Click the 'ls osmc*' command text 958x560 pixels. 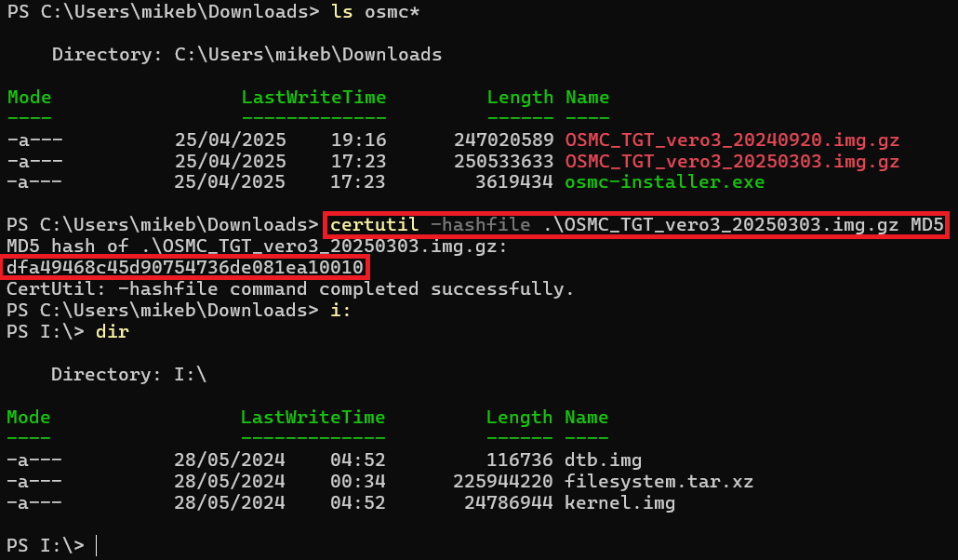pyautogui.click(x=375, y=11)
